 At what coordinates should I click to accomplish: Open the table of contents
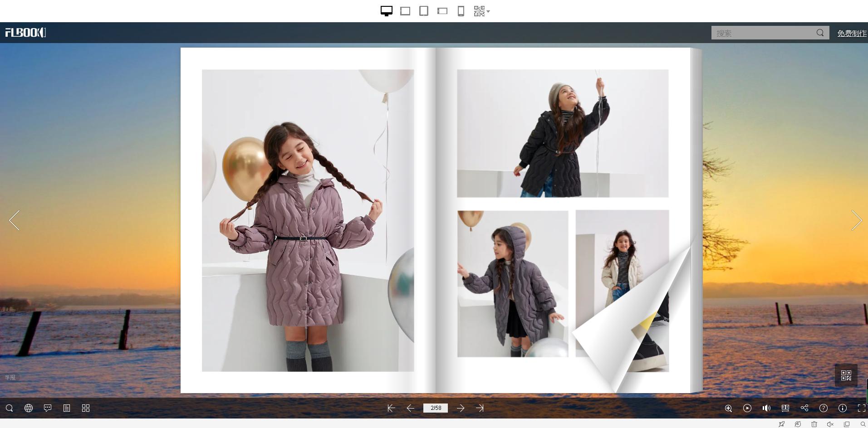pos(66,408)
